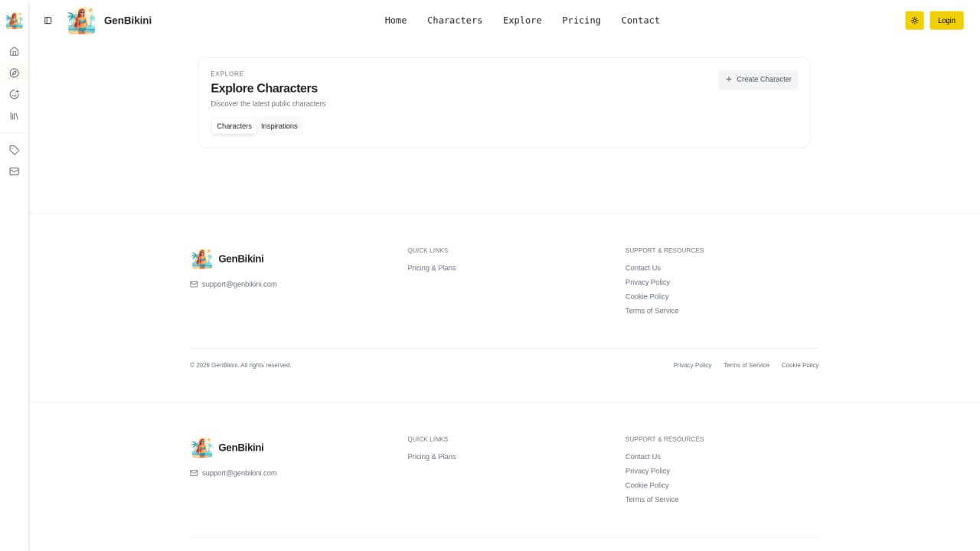
Task: Click support@genbikini.com in the upper footer
Action: tap(240, 284)
